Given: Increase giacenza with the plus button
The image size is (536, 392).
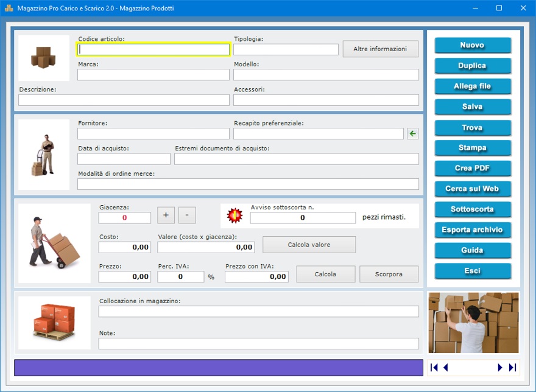Looking at the screenshot, I should tap(166, 215).
